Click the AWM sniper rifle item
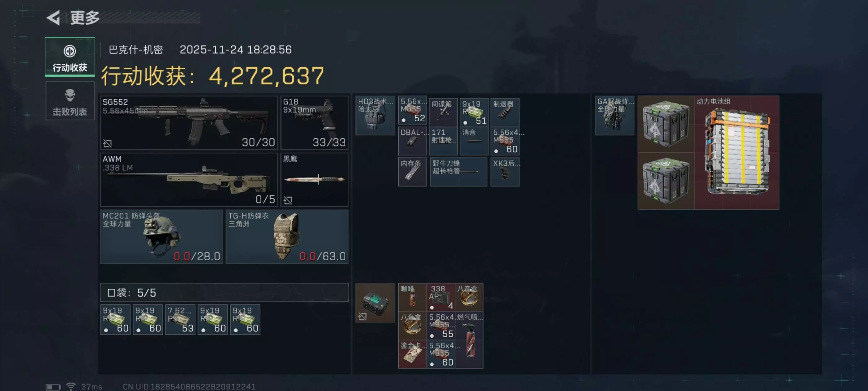Image resolution: width=868 pixels, height=391 pixels. click(x=189, y=179)
